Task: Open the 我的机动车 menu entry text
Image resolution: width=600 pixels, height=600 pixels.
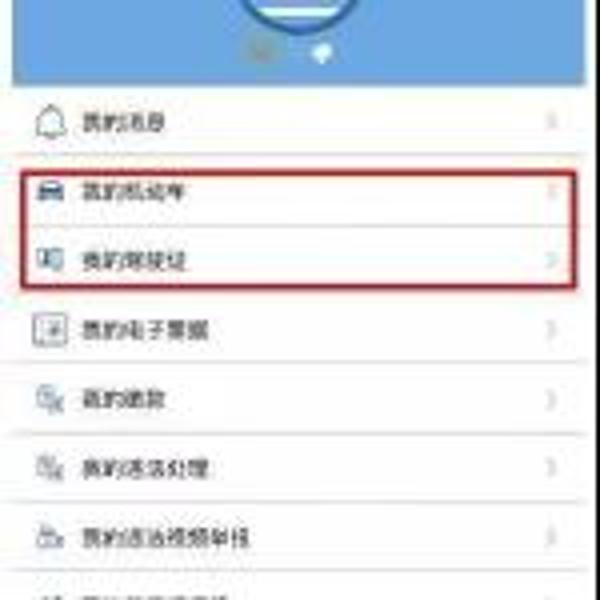Action: pos(134,191)
